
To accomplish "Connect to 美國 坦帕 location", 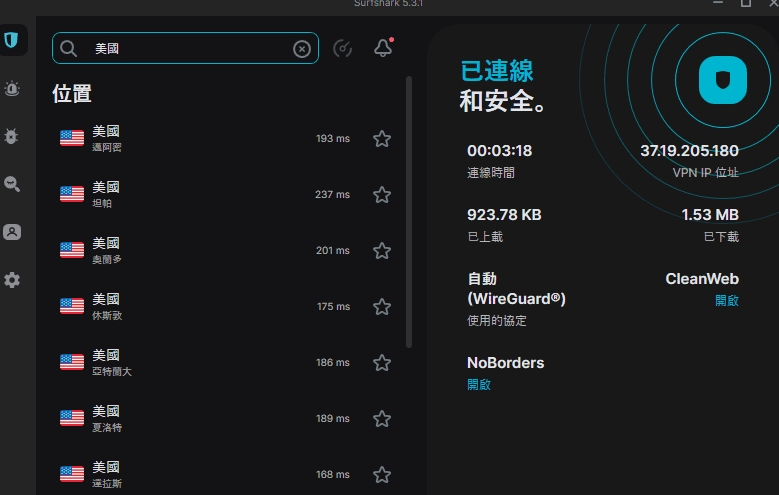I will pyautogui.click(x=226, y=195).
